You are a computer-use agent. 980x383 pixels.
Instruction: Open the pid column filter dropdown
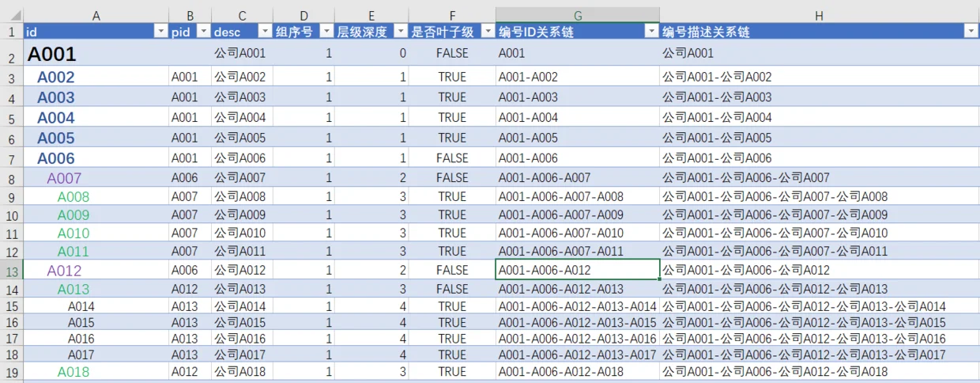pos(203,32)
